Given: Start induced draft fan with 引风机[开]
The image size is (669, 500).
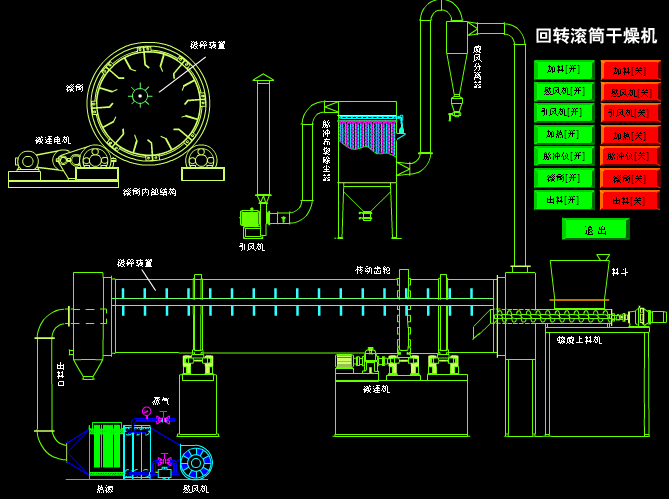Looking at the screenshot, I should pyautogui.click(x=563, y=113).
